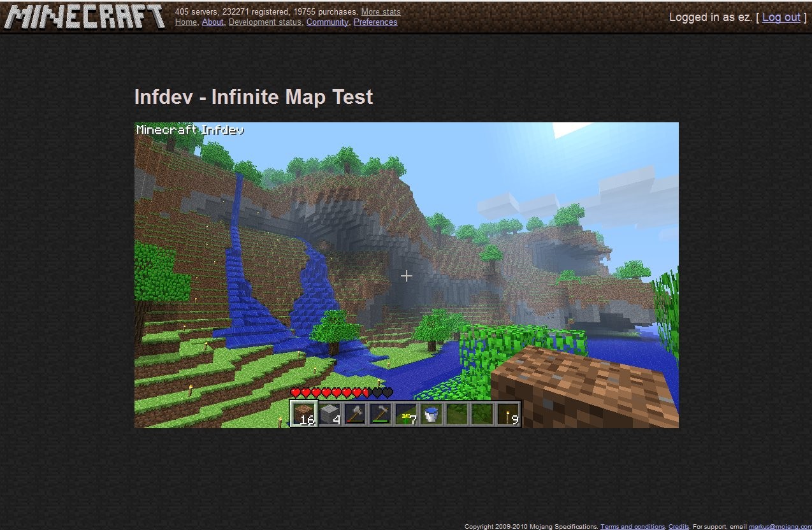The width and height of the screenshot is (812, 530).
Task: Open the Community page link
Action: [x=327, y=22]
